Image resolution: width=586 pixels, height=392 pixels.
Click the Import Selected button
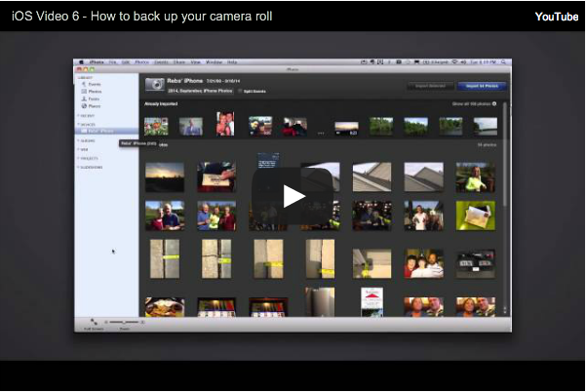click(x=430, y=86)
